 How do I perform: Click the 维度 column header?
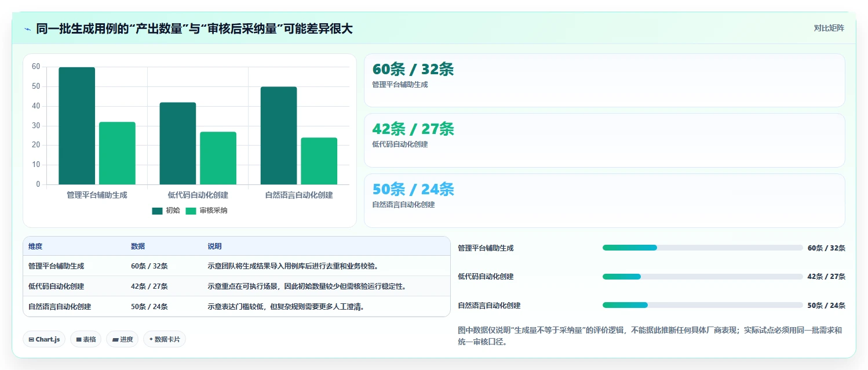pyautogui.click(x=35, y=246)
